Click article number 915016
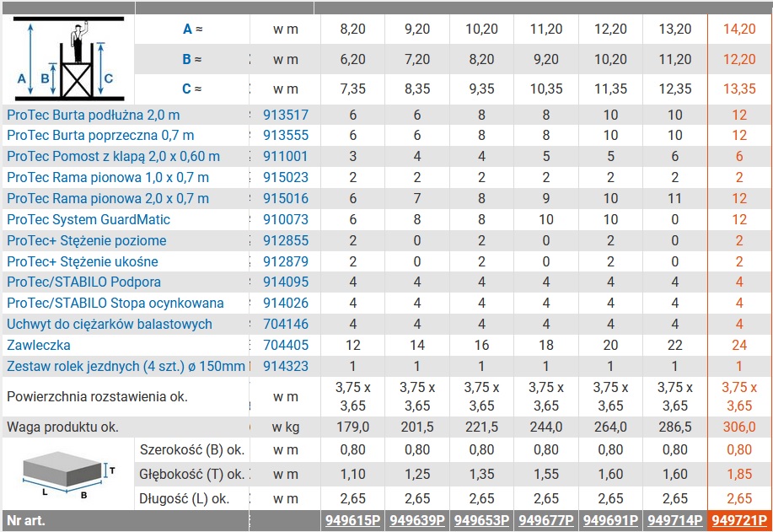The image size is (773, 532). (x=286, y=199)
